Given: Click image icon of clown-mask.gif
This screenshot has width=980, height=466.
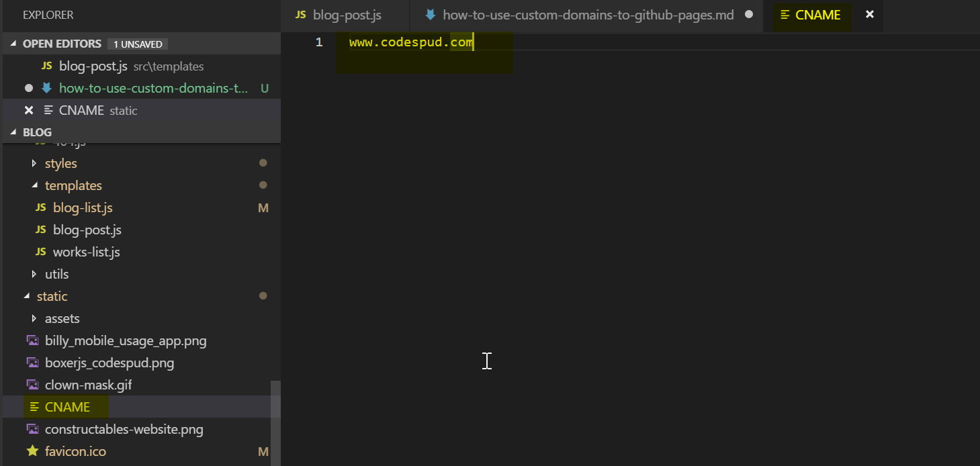Looking at the screenshot, I should pyautogui.click(x=32, y=385).
